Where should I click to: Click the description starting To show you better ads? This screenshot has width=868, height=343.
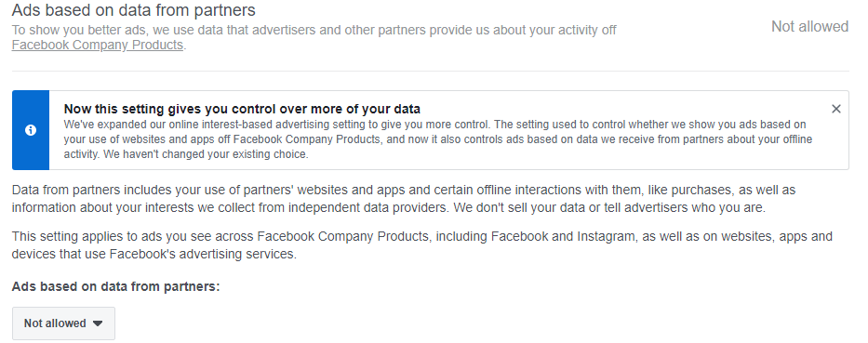click(314, 37)
